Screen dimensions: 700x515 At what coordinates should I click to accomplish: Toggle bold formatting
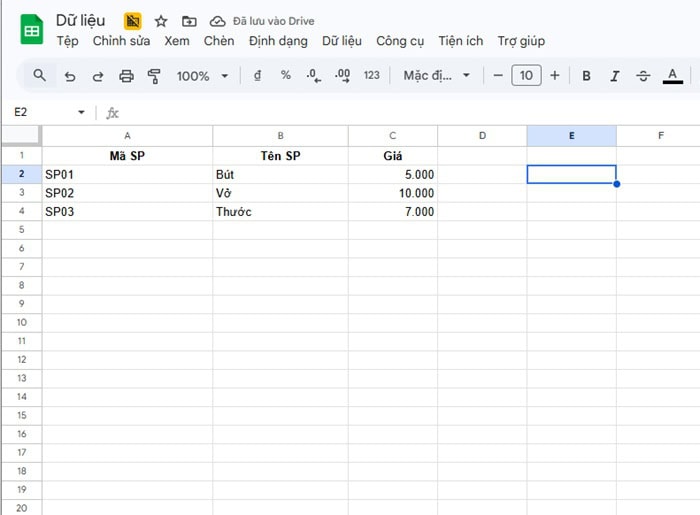[586, 76]
